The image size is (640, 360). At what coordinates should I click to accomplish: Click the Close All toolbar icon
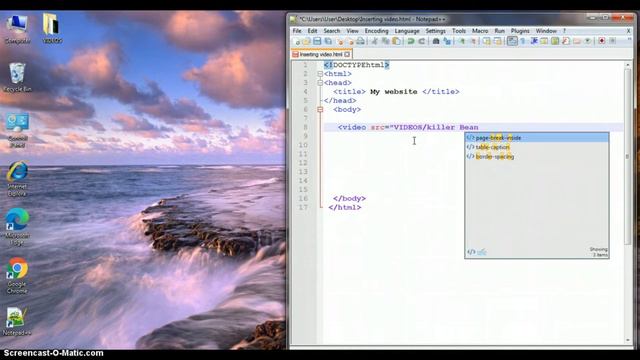pyautogui.click(x=350, y=42)
